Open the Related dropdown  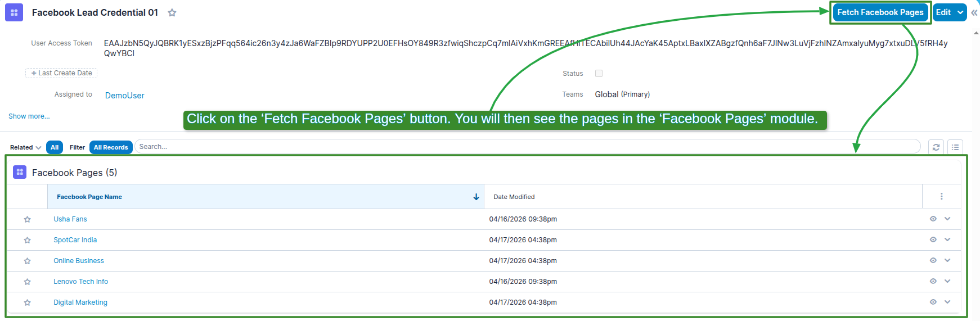[x=25, y=147]
